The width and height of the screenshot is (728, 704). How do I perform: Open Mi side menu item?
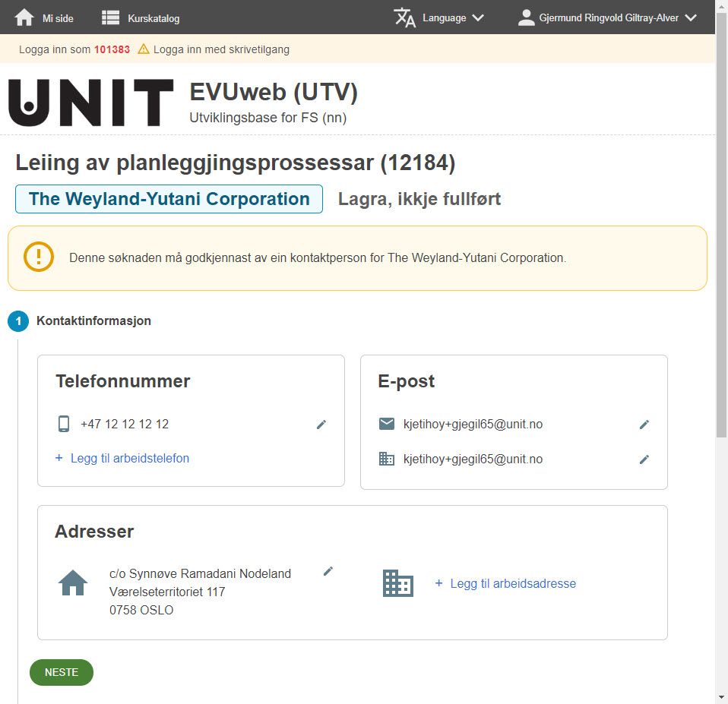[58, 18]
